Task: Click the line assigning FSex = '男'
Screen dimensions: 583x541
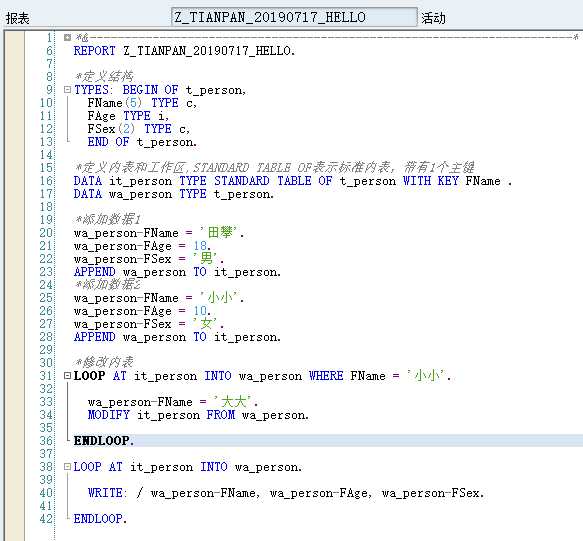Action: (149, 259)
